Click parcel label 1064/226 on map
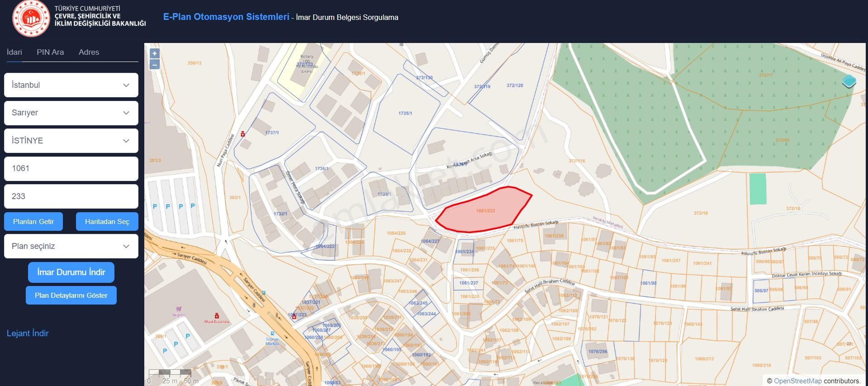Screen dimensions: 868x386 [x=396, y=233]
